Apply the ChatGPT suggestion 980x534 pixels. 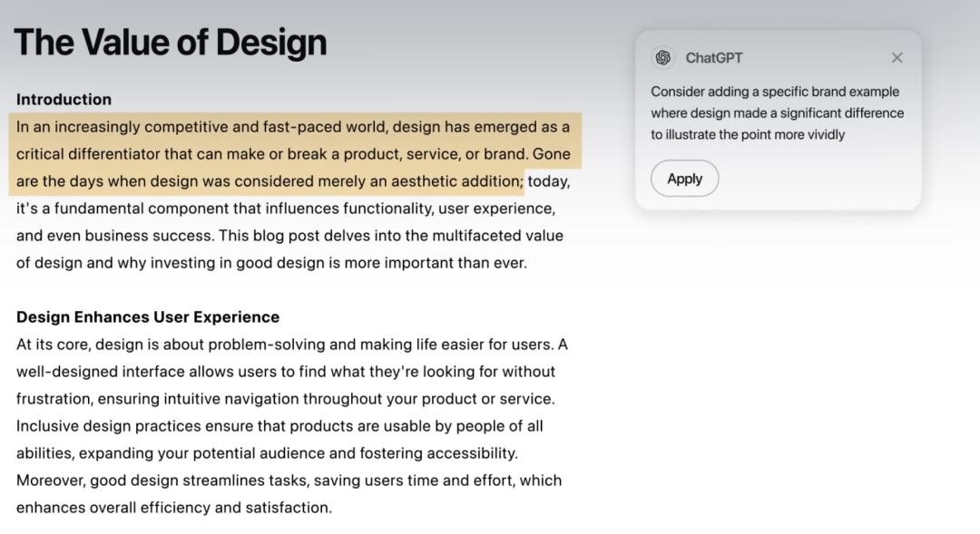684,179
